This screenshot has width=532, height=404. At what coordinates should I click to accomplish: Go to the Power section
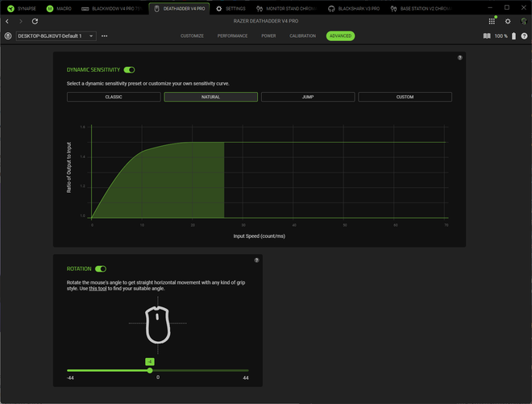[x=268, y=35]
